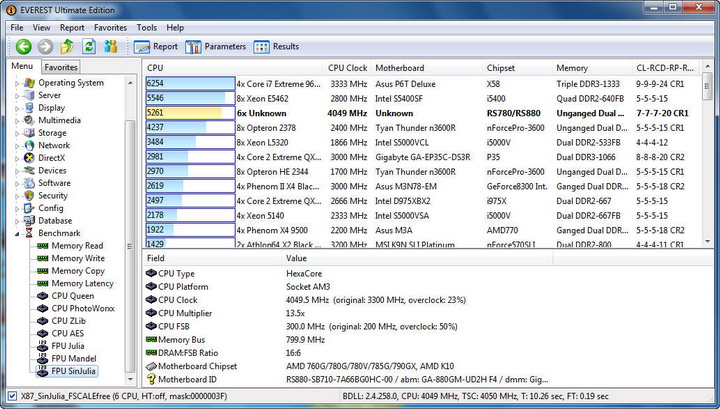This screenshot has width=720, height=409.
Task: Open CPU Queen benchmark
Action: [x=73, y=296]
